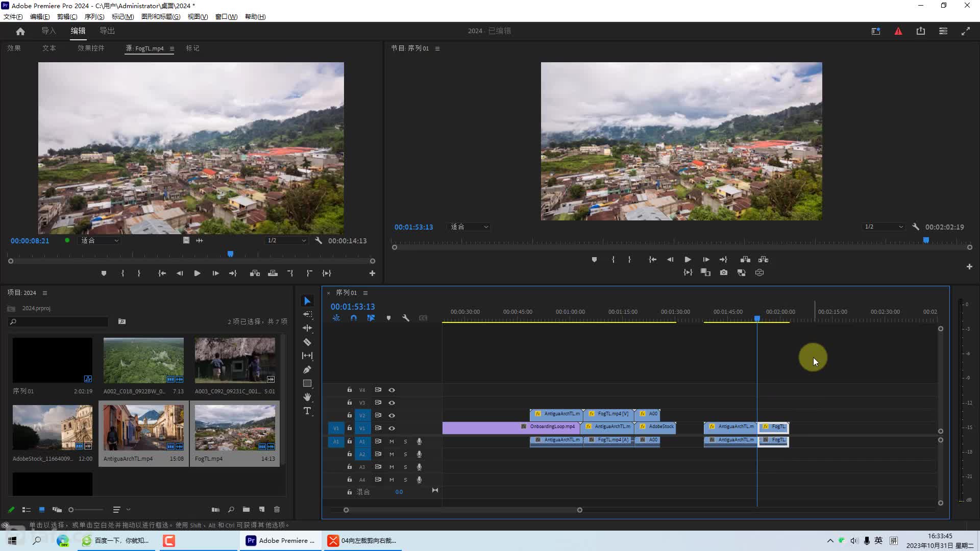Play in the Source monitor
This screenshot has height=551, width=980.
(197, 273)
